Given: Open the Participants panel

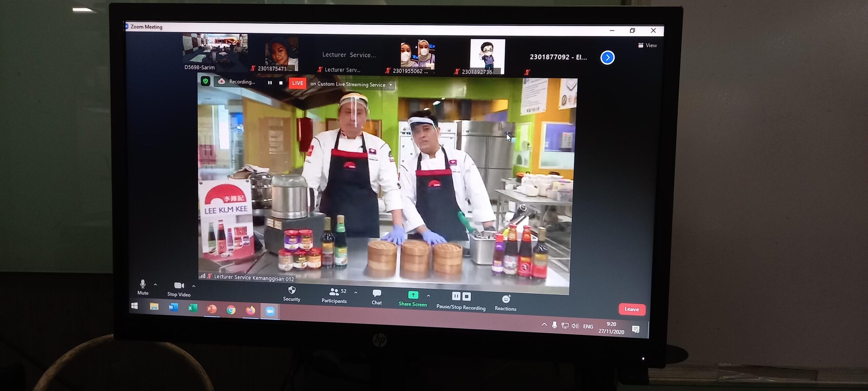Looking at the screenshot, I should (x=334, y=295).
